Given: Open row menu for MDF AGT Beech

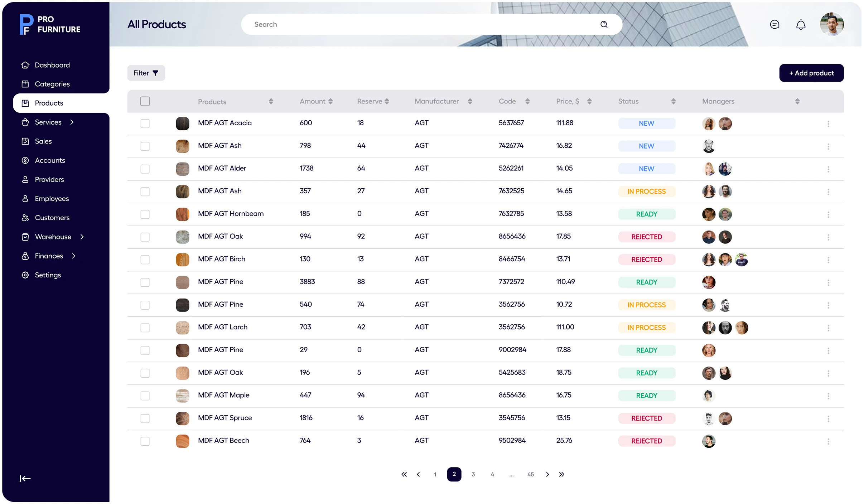Looking at the screenshot, I should coord(828,441).
